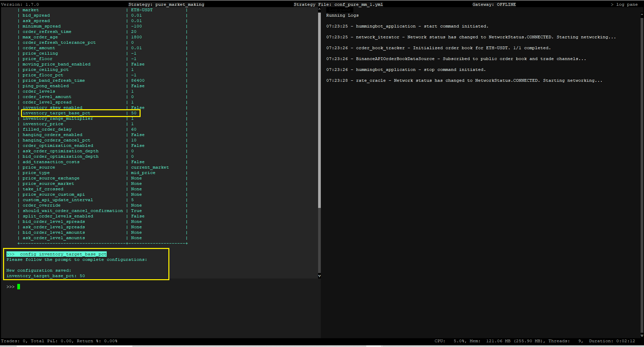
Task: Click the Log-pane button above Running Logs
Action: [x=339, y=9]
